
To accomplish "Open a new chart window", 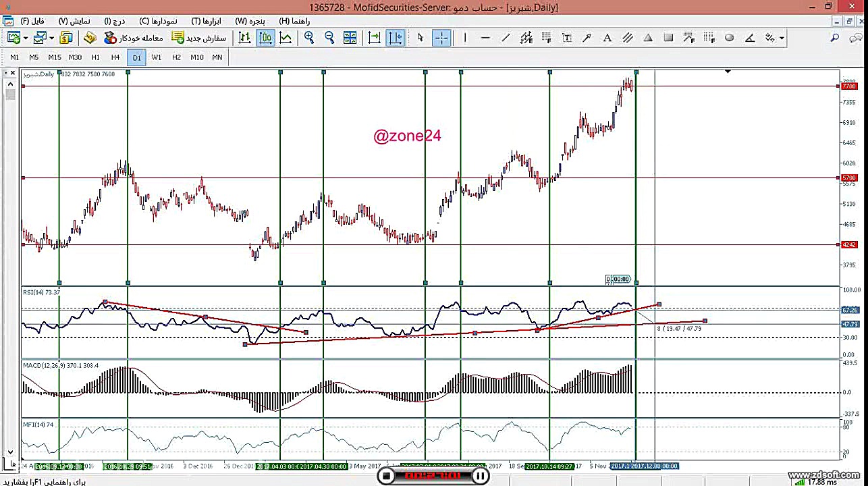I will click(13, 38).
